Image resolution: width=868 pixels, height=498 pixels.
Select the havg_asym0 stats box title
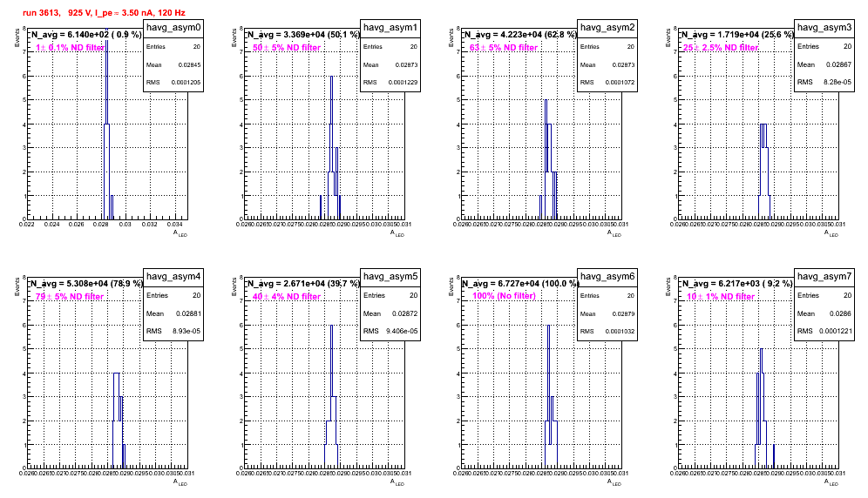[173, 28]
